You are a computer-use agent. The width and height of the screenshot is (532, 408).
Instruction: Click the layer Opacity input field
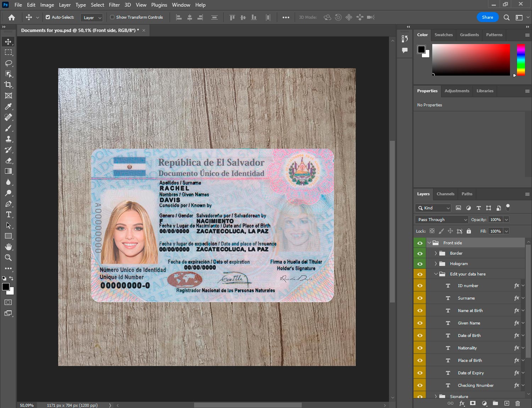[x=495, y=220]
